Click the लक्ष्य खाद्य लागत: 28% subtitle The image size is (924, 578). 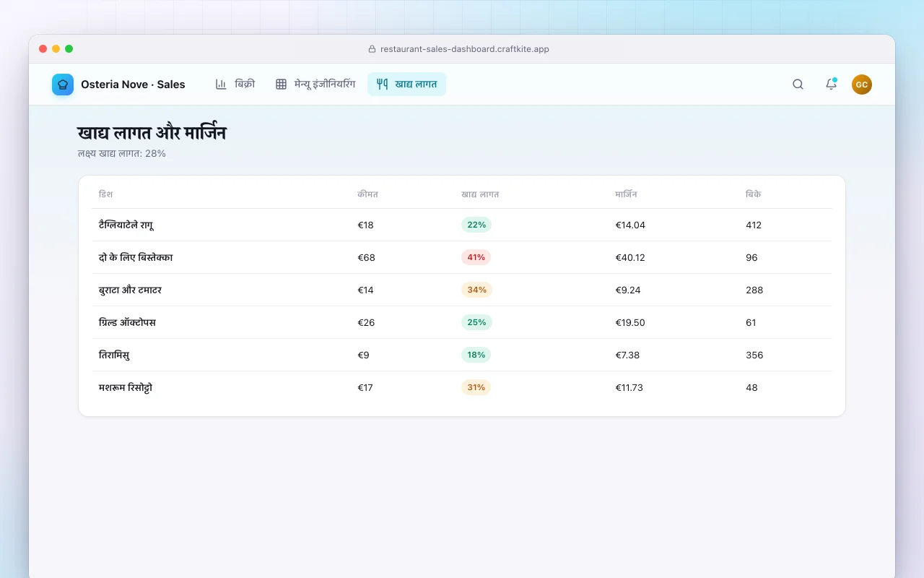[122, 153]
